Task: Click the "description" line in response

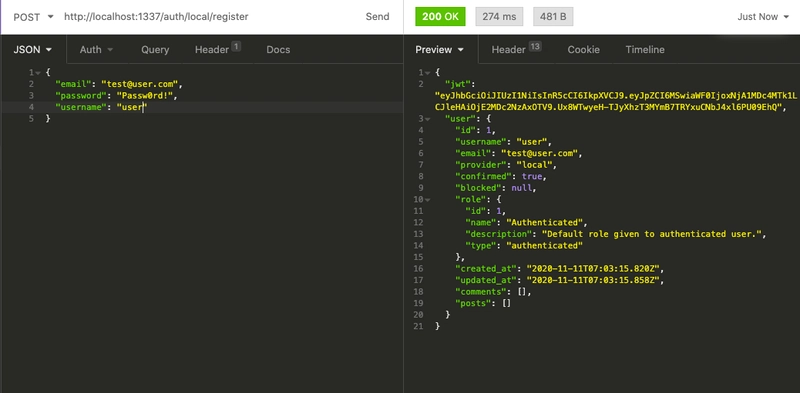Action: (x=616, y=234)
